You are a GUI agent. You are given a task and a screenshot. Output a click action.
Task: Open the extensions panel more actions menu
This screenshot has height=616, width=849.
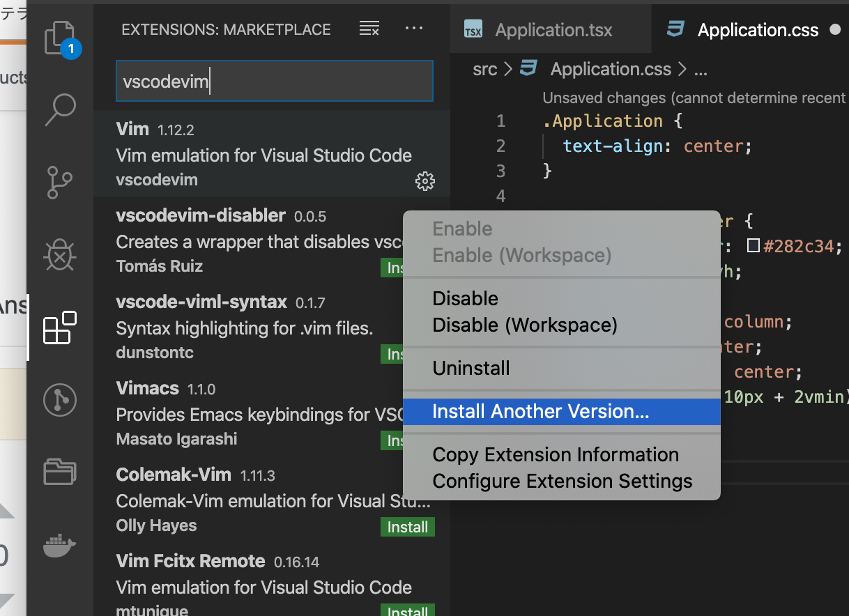click(x=414, y=29)
